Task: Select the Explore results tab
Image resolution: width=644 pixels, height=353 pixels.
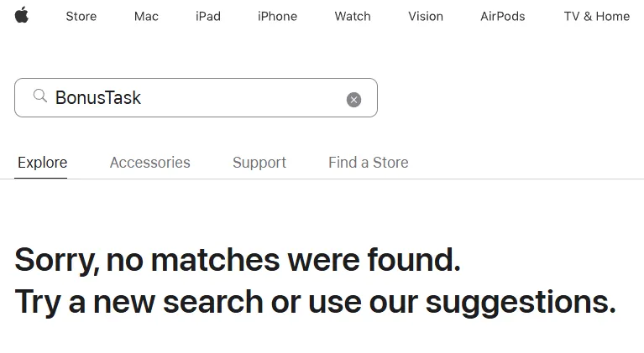Action: (x=42, y=163)
